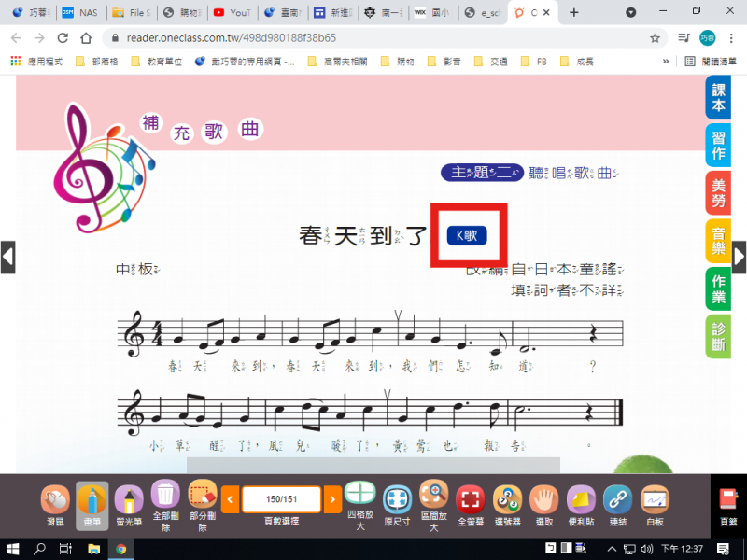Select the 滑鼠 mouse tool

tap(54, 502)
